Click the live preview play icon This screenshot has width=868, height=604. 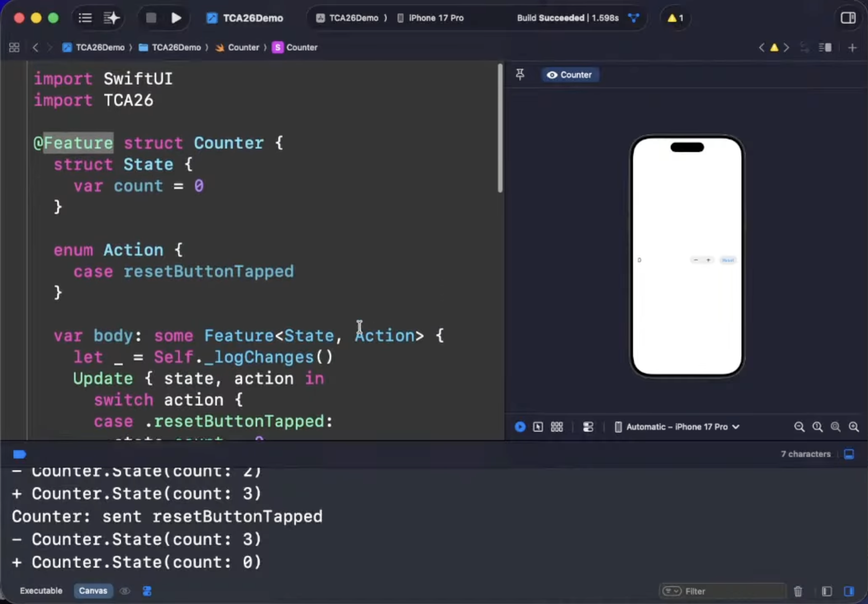coord(520,427)
